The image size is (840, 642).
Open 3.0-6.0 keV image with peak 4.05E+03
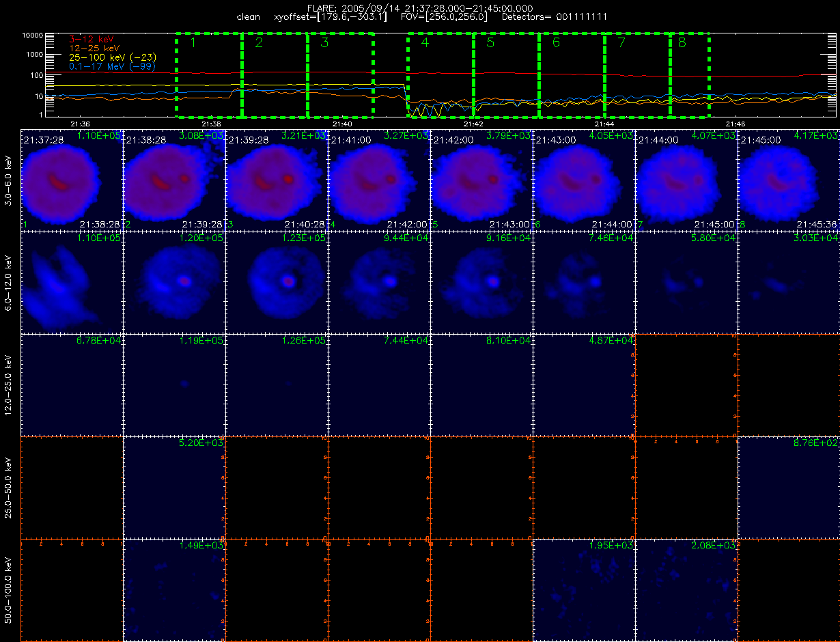click(x=584, y=180)
